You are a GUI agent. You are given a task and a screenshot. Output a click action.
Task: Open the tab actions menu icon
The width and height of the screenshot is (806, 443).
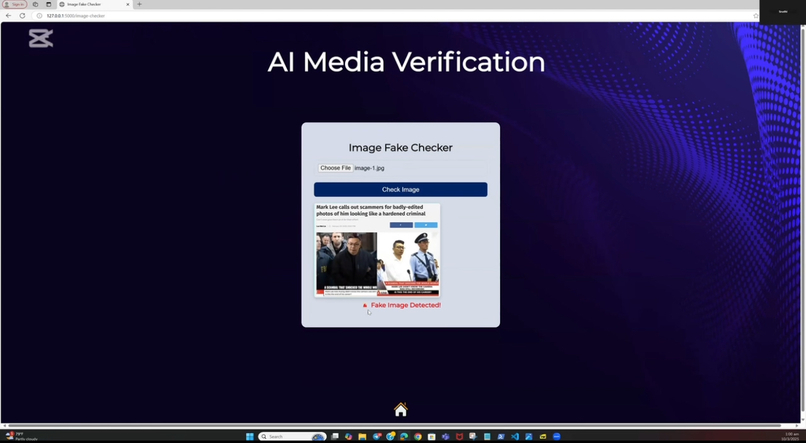tap(49, 4)
